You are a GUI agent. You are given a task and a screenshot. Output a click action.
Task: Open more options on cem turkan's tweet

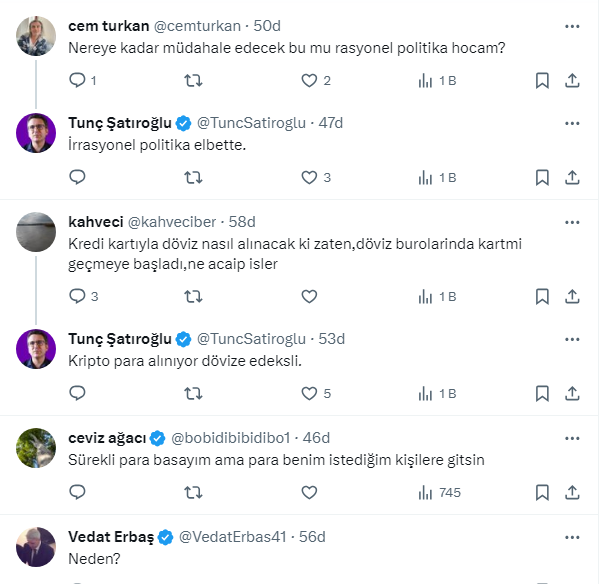(572, 24)
